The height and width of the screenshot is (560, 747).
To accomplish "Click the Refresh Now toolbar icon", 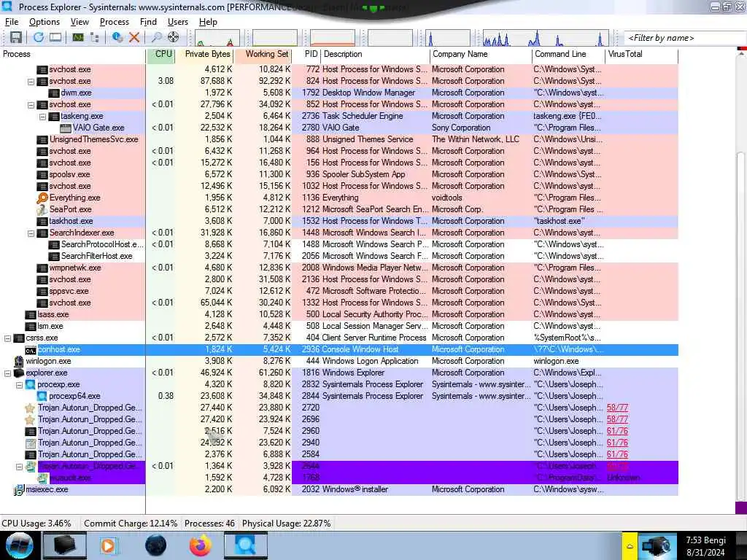I will 39,37.
